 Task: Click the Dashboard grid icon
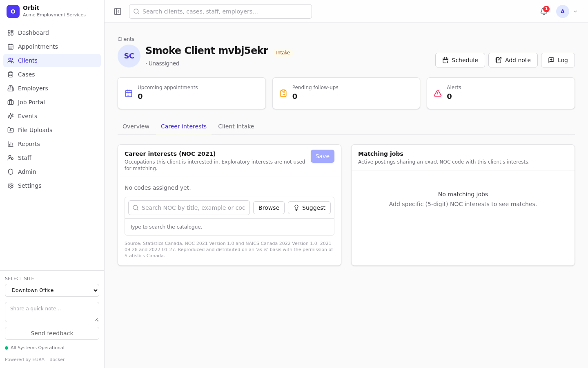click(x=11, y=33)
